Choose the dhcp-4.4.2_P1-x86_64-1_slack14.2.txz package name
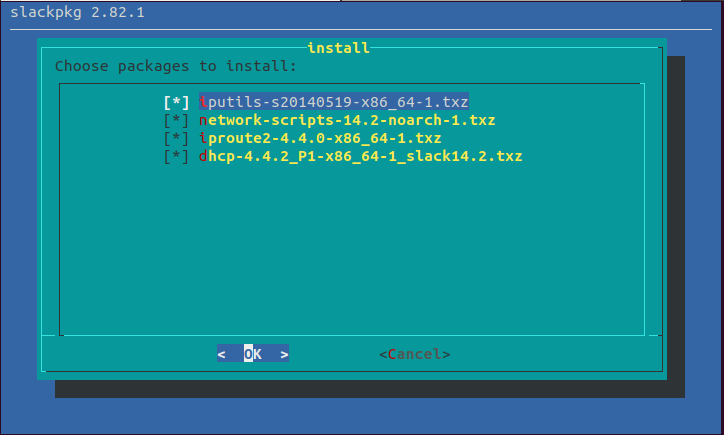The width and height of the screenshot is (724, 435). (x=360, y=156)
